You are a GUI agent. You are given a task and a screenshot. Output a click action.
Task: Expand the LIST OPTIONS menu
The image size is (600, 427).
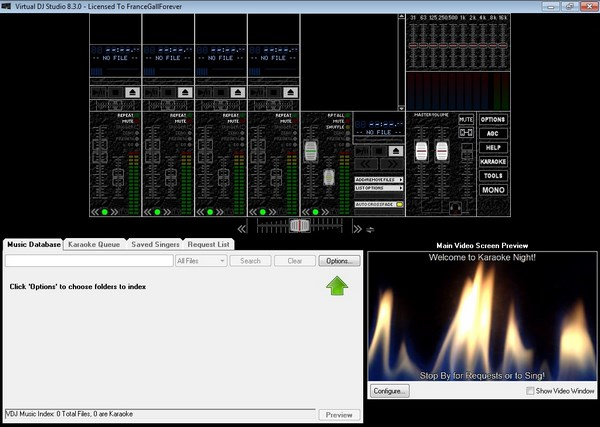tap(378, 188)
